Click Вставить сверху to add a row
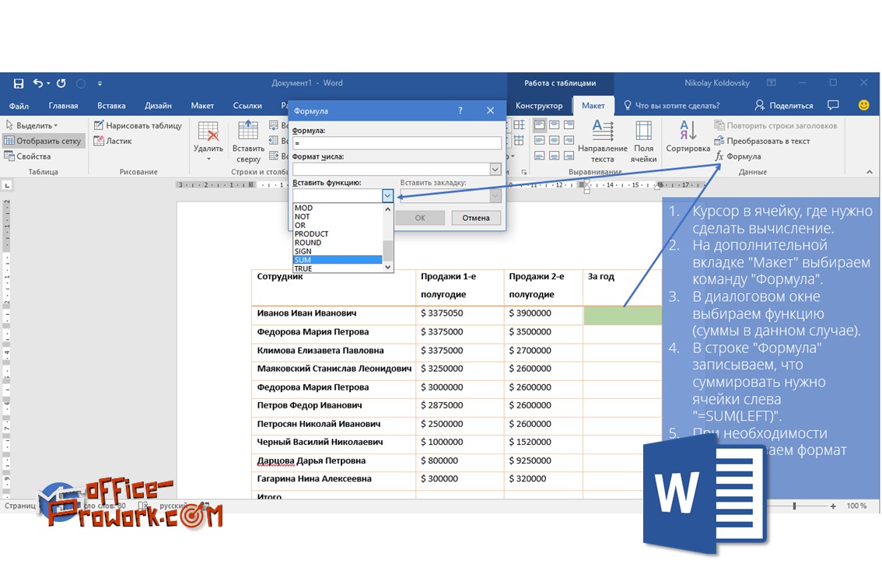 (247, 140)
